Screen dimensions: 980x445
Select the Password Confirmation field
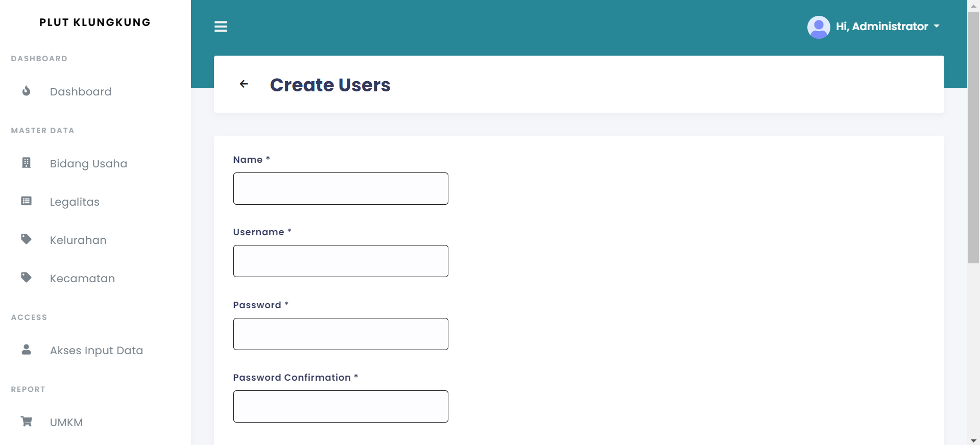point(341,407)
